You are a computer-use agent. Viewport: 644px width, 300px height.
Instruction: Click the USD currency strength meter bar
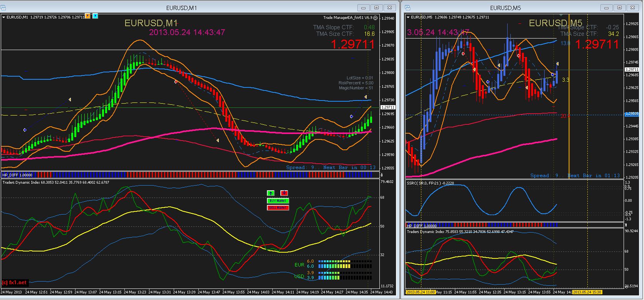coord(345,275)
